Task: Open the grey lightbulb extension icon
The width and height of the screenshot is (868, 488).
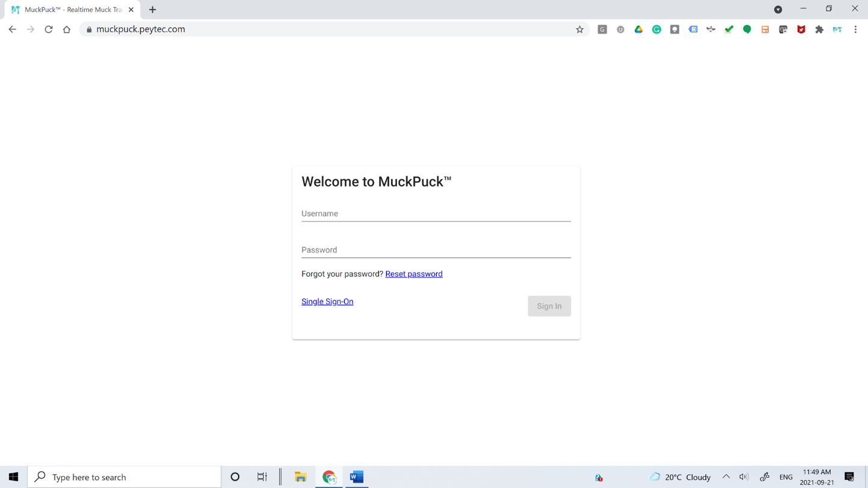Action: click(674, 29)
